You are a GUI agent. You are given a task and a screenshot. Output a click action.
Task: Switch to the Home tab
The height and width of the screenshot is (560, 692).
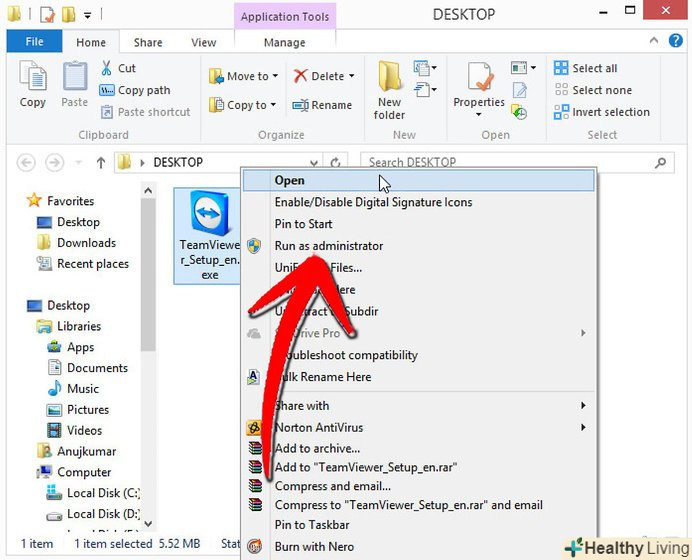coord(91,42)
